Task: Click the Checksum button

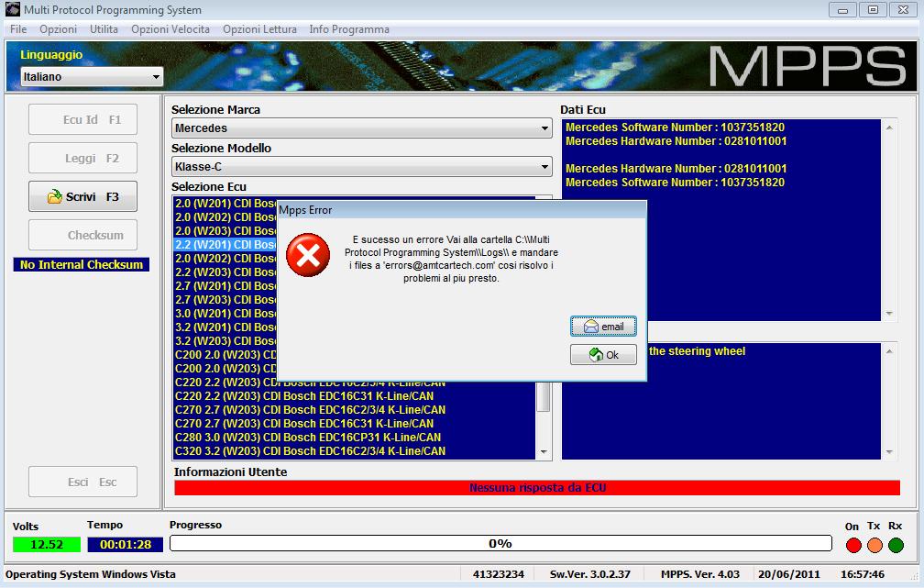Action: [x=83, y=235]
